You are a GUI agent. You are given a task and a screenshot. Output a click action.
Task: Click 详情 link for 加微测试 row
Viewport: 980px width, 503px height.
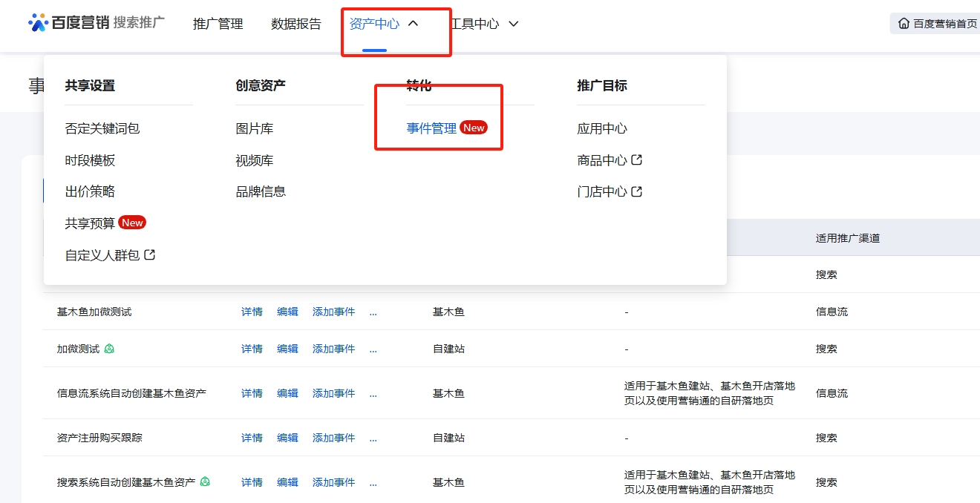coord(252,349)
